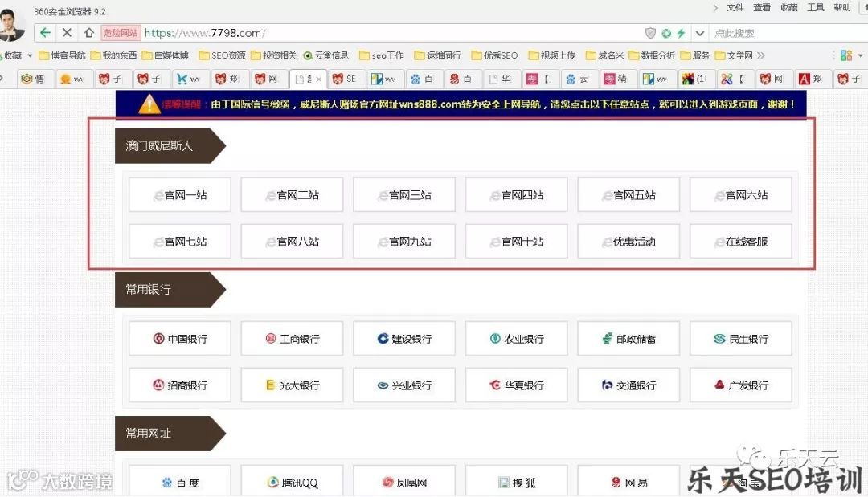Open the 服务 bookmark folder
This screenshot has height=497, width=868.
[694, 55]
